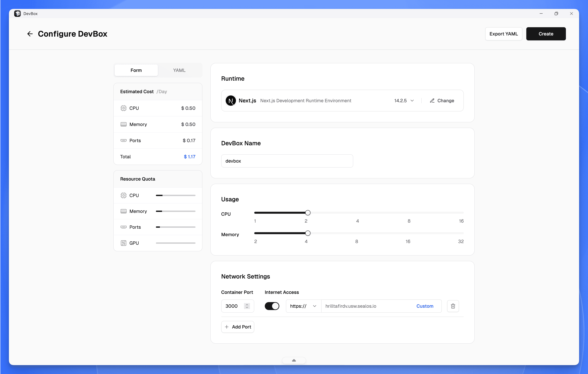Viewport: 588px width, 374px height.
Task: Click the Configure DevBox heading
Action: click(73, 34)
